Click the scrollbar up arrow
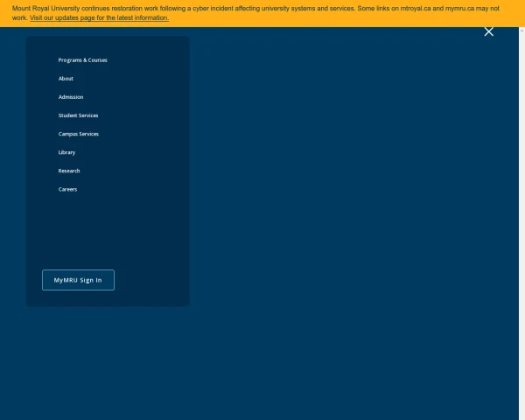The height and width of the screenshot is (420, 525). click(x=521, y=31)
